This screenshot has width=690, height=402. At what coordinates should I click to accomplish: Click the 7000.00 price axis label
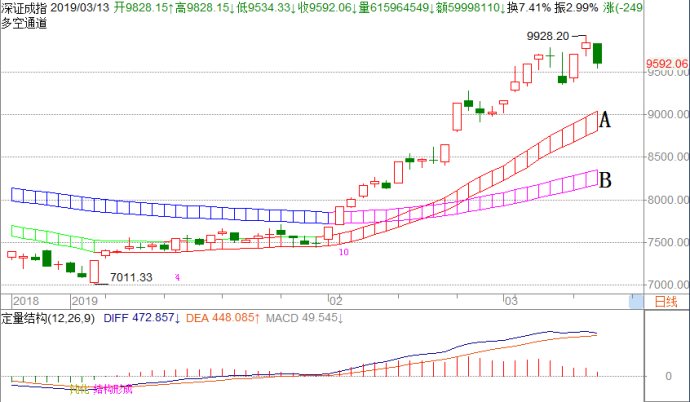pos(668,285)
